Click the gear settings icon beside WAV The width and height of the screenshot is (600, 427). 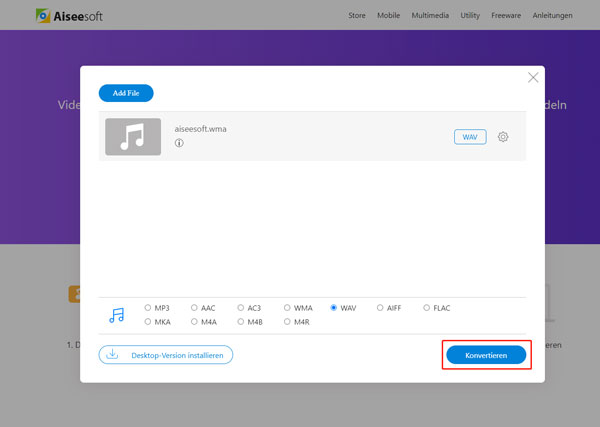point(503,137)
